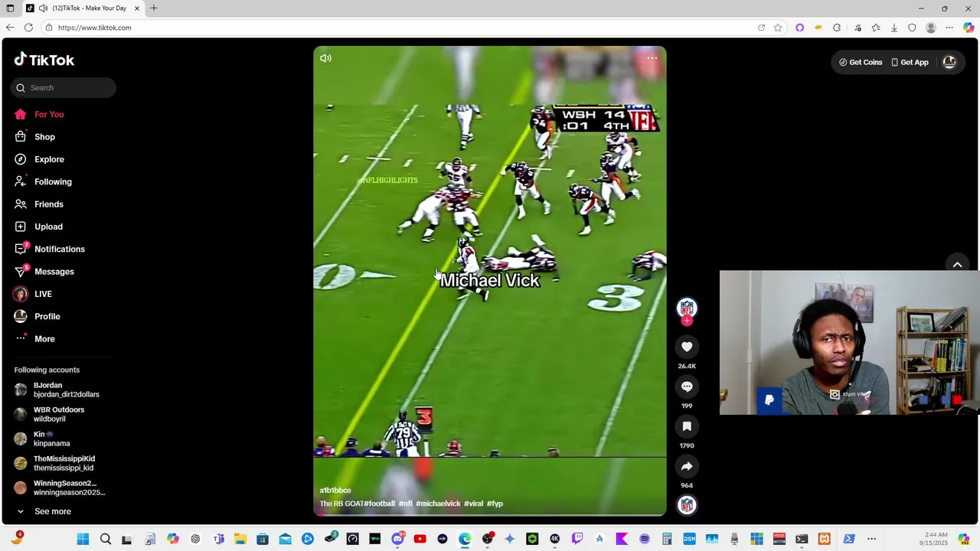Click the a1b1bbce username
This screenshot has width=980, height=551.
click(x=335, y=491)
